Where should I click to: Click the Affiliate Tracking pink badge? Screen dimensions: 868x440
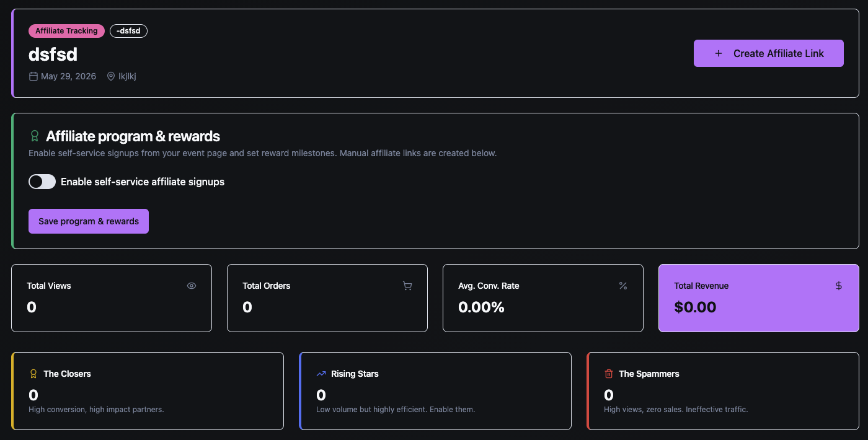[x=66, y=31]
